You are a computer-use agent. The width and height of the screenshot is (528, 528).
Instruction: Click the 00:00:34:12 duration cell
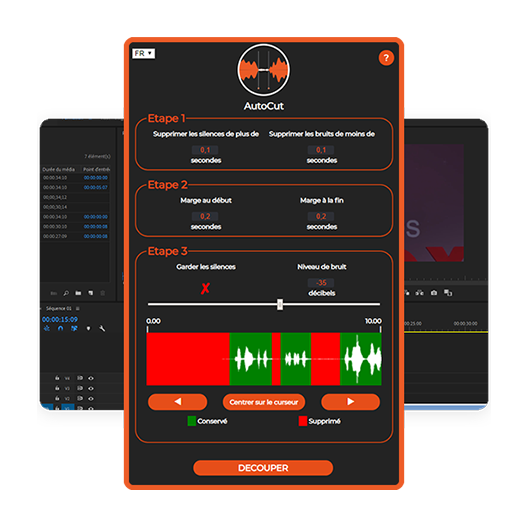55,197
